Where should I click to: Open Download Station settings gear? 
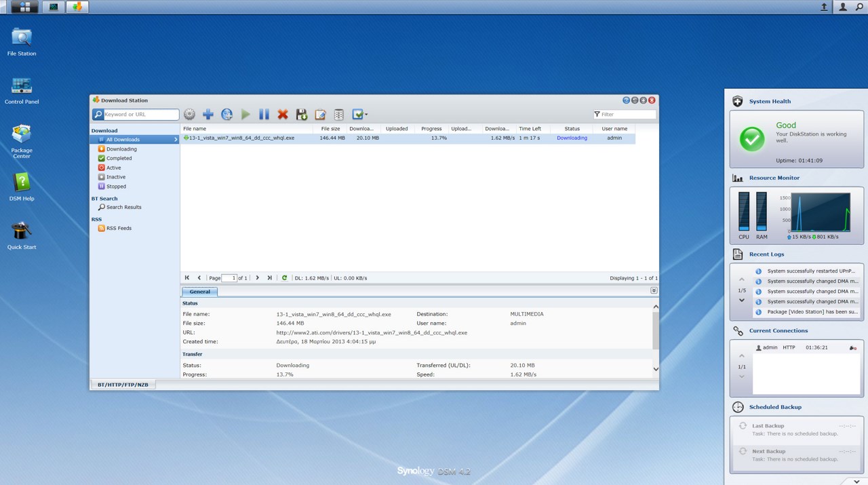189,115
